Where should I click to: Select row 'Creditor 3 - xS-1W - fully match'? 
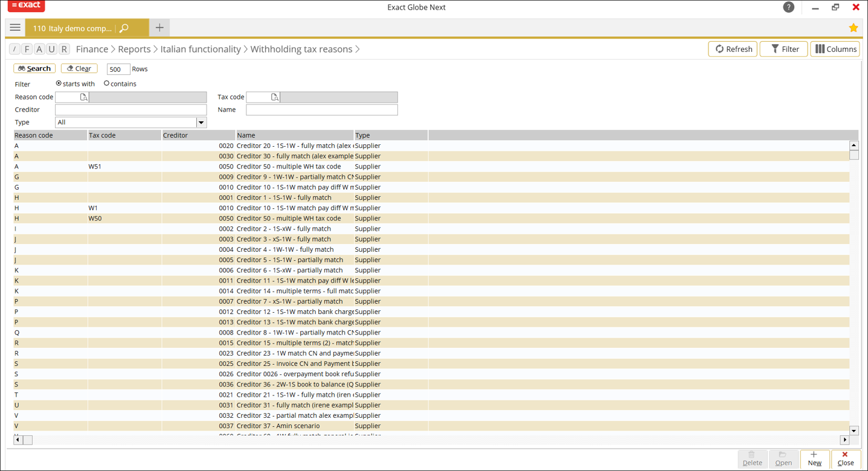(431, 239)
